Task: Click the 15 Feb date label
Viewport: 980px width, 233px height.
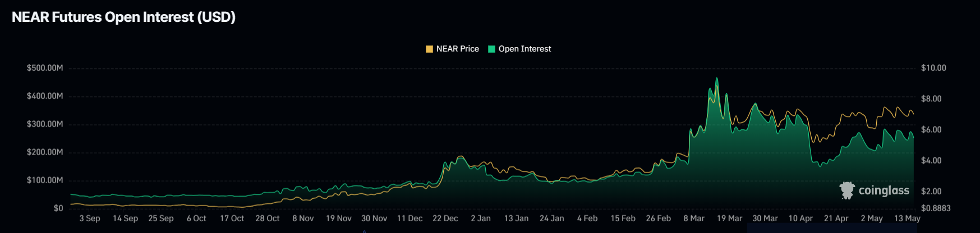Action: click(x=623, y=218)
